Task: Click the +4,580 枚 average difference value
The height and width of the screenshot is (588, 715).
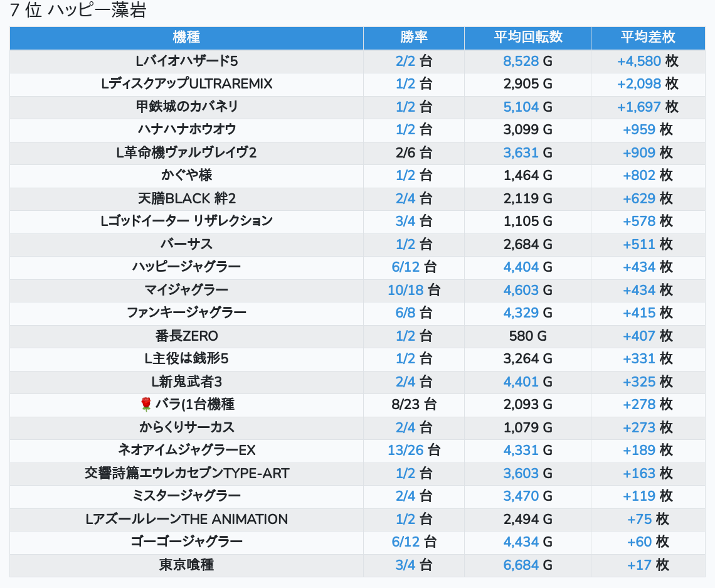Action: click(x=647, y=61)
